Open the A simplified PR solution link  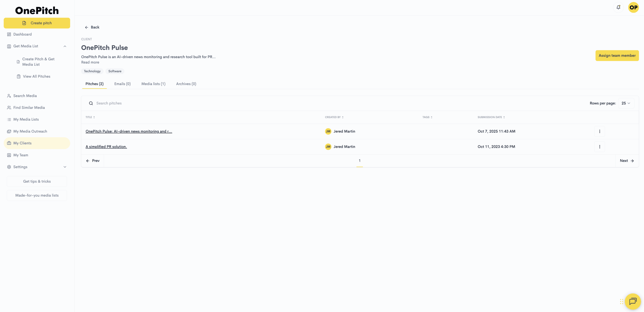point(106,147)
